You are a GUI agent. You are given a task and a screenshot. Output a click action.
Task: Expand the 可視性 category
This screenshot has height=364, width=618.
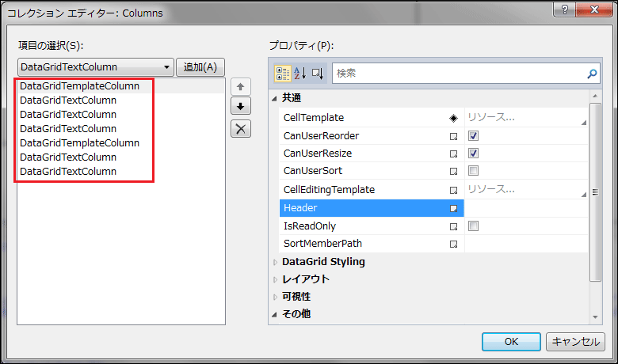[x=275, y=297]
